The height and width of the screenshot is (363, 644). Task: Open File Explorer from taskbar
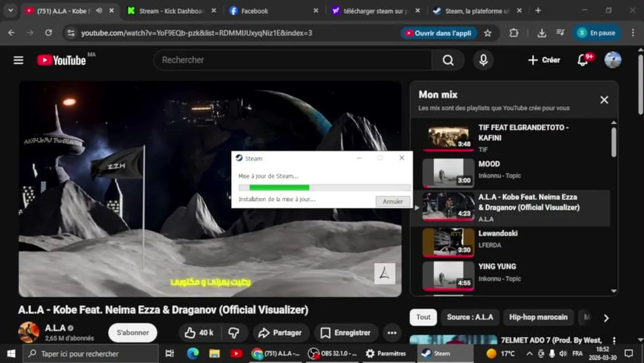click(x=214, y=353)
